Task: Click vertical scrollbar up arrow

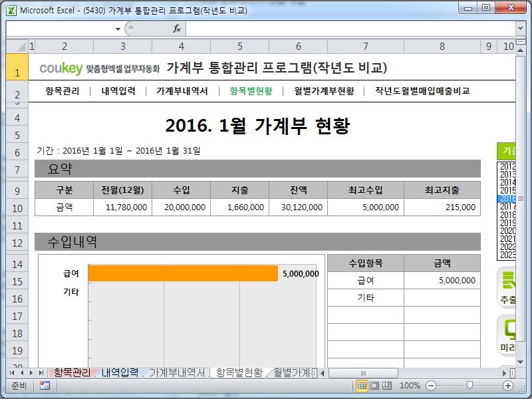Action: 520,51
